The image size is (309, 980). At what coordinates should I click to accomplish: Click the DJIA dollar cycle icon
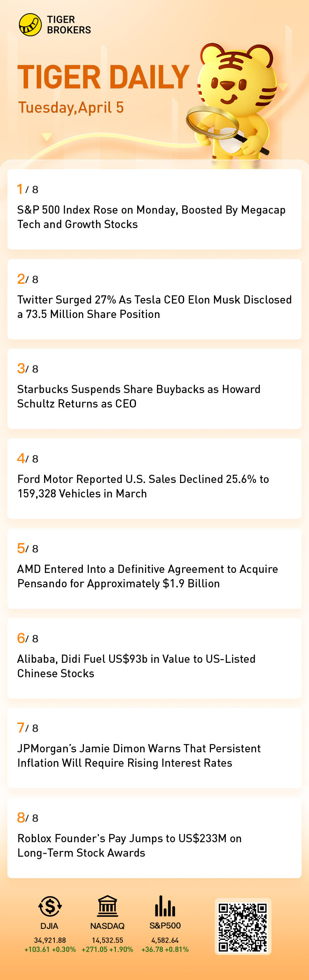[x=50, y=906]
